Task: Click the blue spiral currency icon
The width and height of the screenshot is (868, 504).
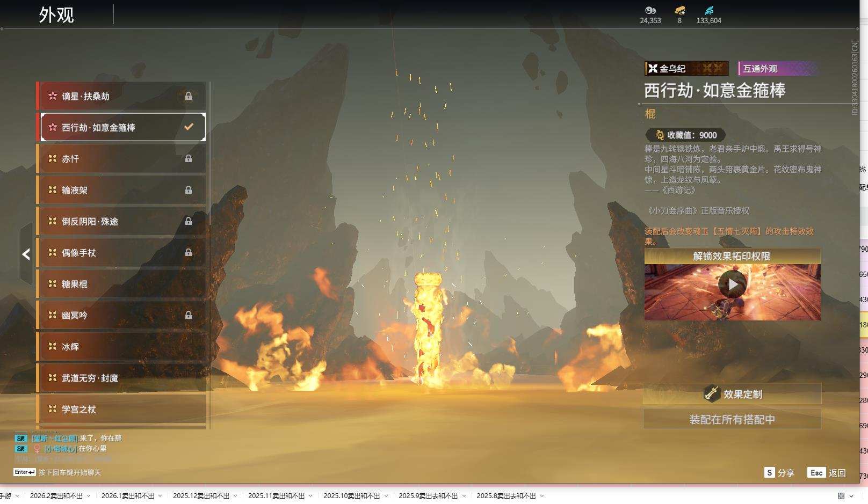Action: click(x=709, y=10)
